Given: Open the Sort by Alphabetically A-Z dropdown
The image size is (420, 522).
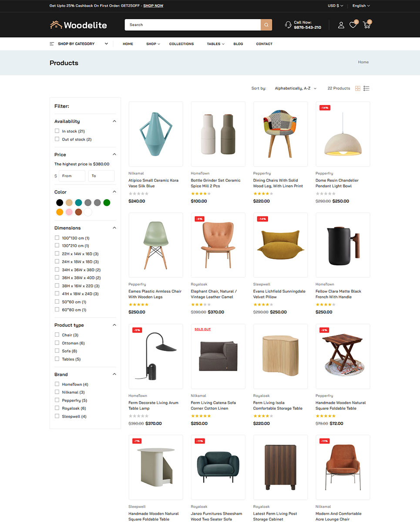Looking at the screenshot, I should coord(296,88).
